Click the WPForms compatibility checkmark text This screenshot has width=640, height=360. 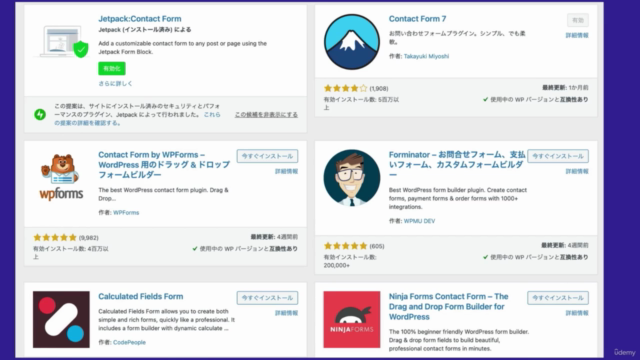tap(245, 249)
